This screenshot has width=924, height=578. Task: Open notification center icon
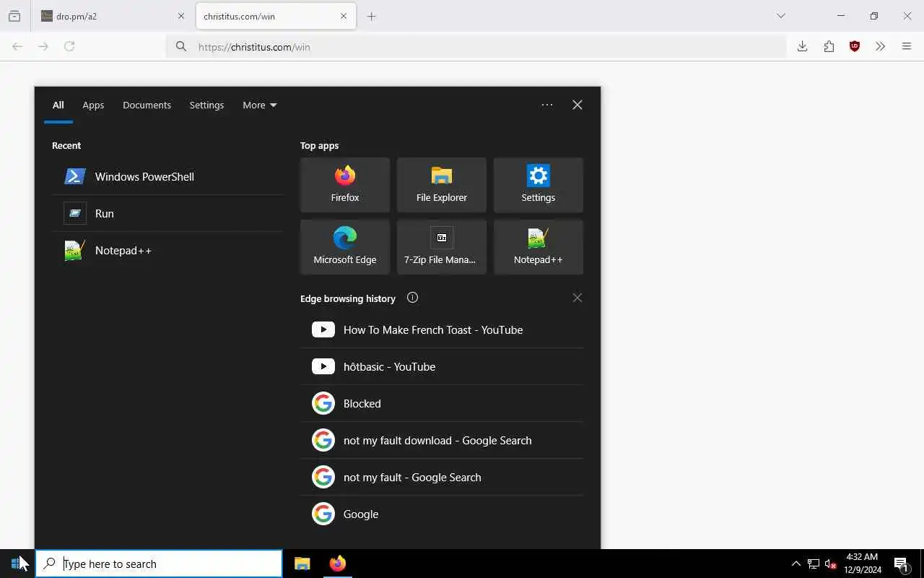[x=901, y=564]
